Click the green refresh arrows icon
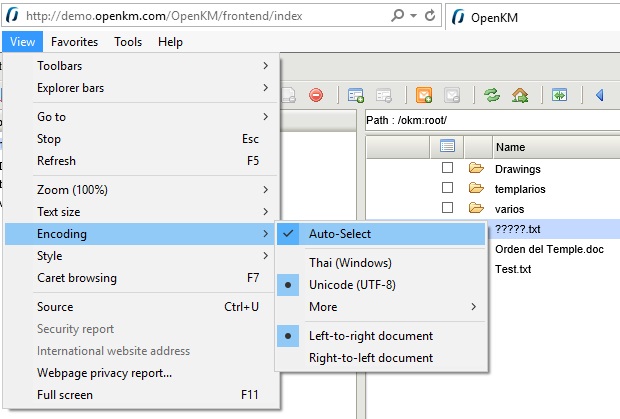The height and width of the screenshot is (419, 620). point(491,95)
